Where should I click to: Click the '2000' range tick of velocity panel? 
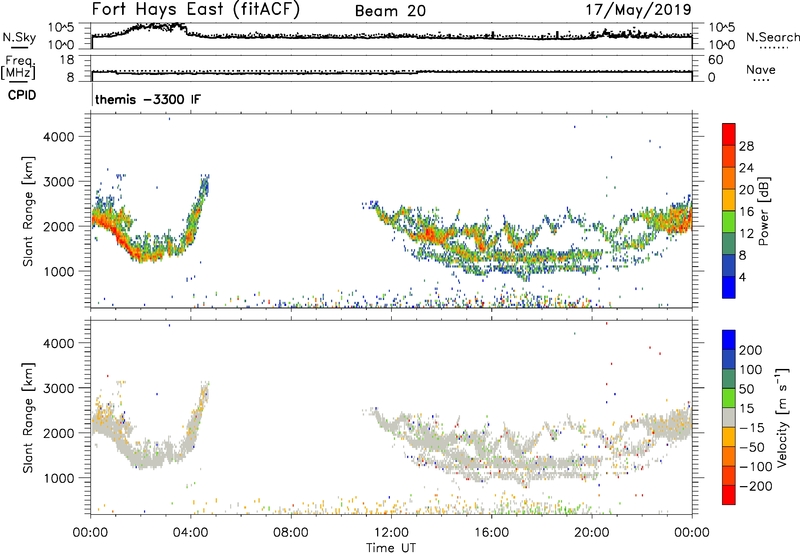[x=59, y=433]
